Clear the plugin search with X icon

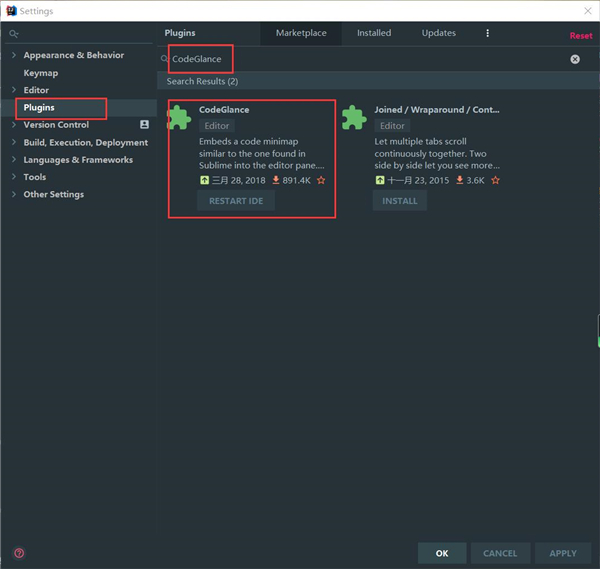pos(575,59)
